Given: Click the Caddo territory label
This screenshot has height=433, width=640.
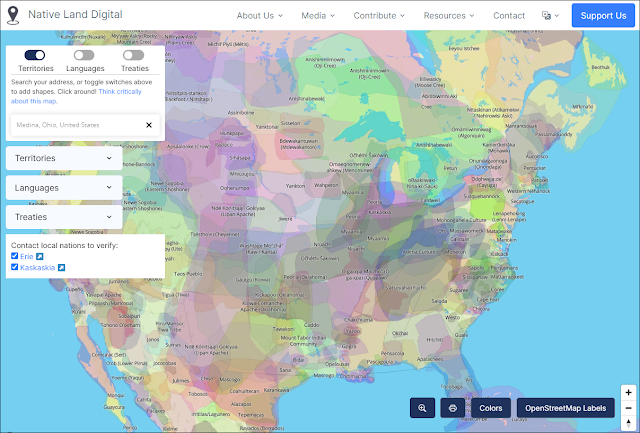Looking at the screenshot, I should click(311, 325).
